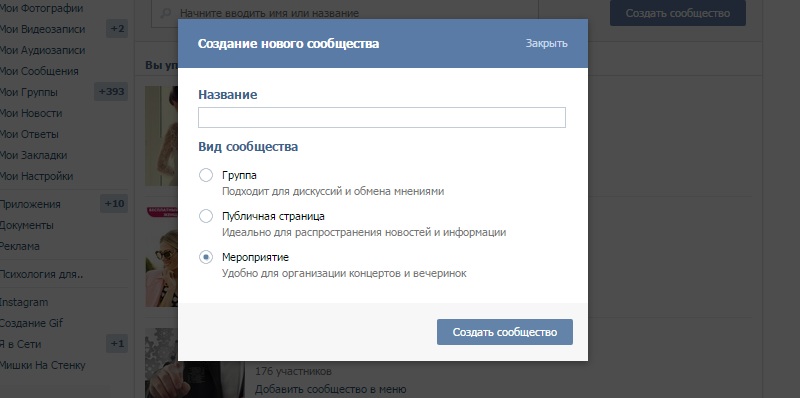
Task: Click the 176 участников text
Action: 293,371
